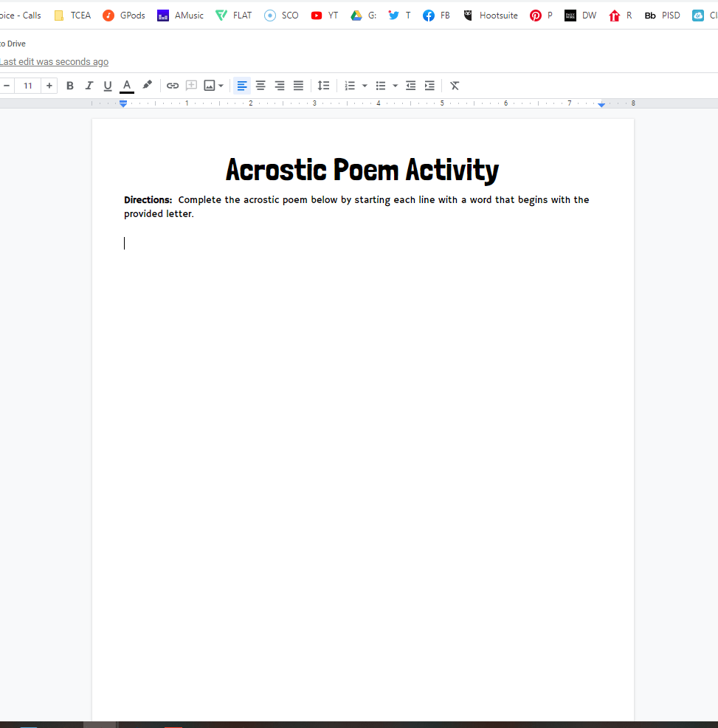Viewport: 718px width, 728px height.
Task: Center align the text
Action: [260, 85]
